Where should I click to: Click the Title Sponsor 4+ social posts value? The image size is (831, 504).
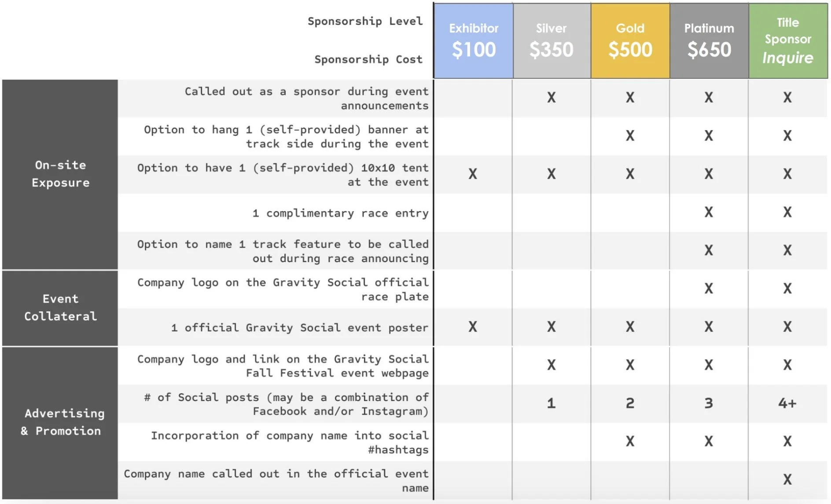(787, 403)
